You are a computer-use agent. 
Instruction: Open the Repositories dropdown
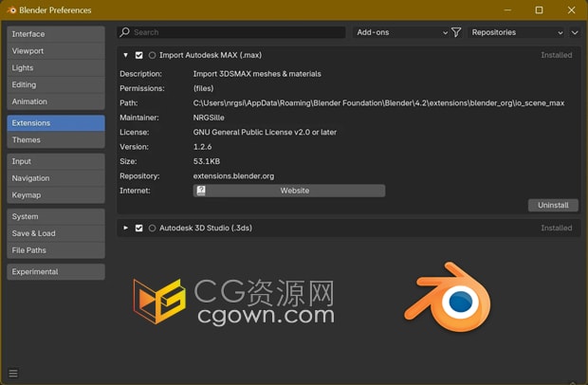pos(517,32)
